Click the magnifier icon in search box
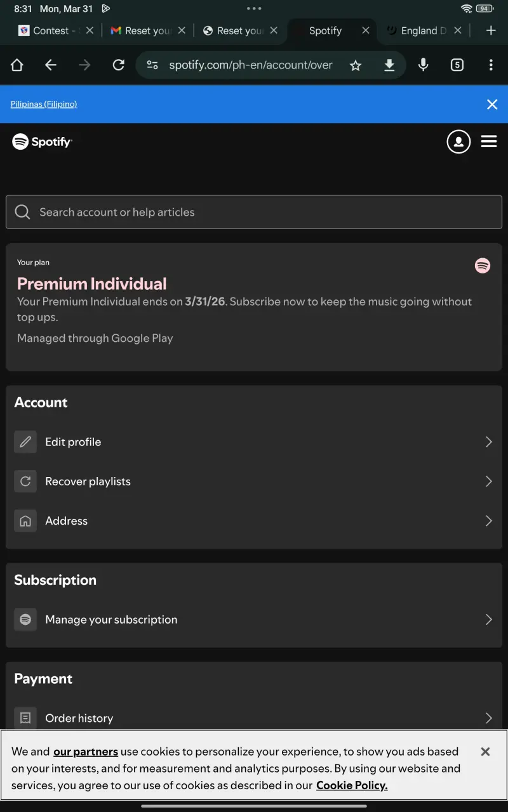Screen dimensions: 508x812 [x=22, y=212]
